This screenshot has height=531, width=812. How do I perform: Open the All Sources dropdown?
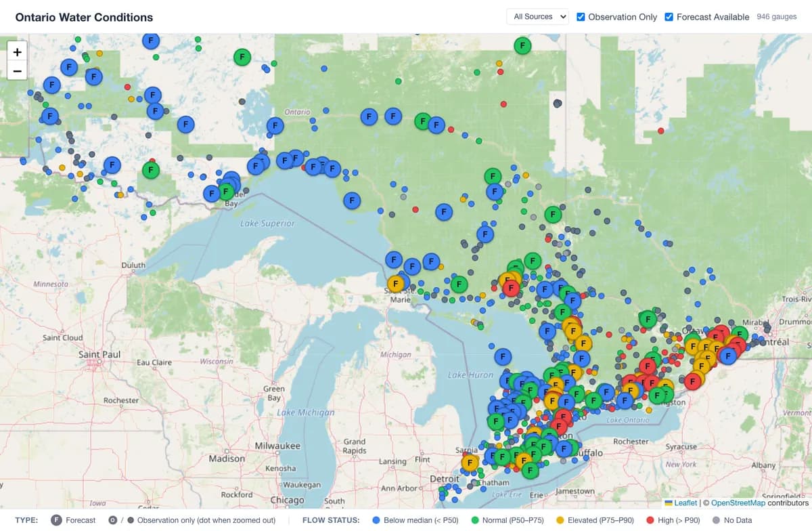coord(537,17)
